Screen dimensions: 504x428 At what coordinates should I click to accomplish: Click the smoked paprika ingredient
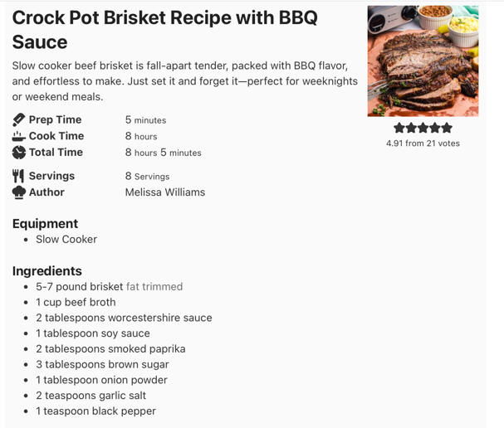110,349
